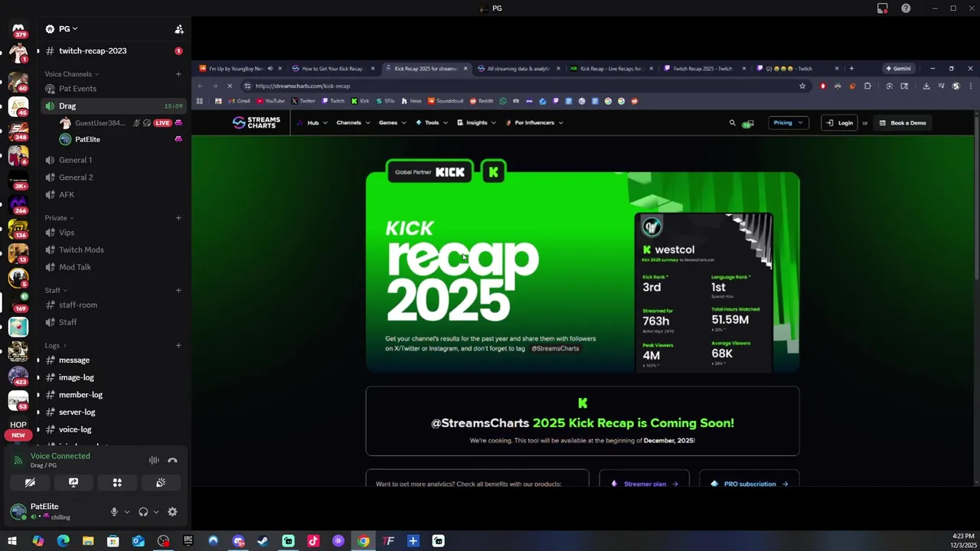Collapse the Private category
This screenshot has width=980, height=551.
point(59,218)
